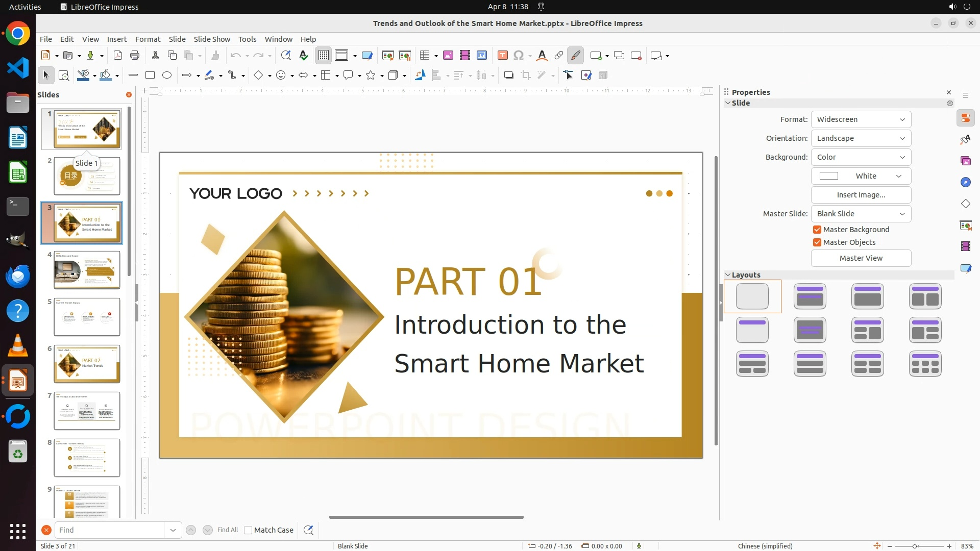Click the Insert Special Character omega icon
980x551 pixels.
[x=519, y=56]
